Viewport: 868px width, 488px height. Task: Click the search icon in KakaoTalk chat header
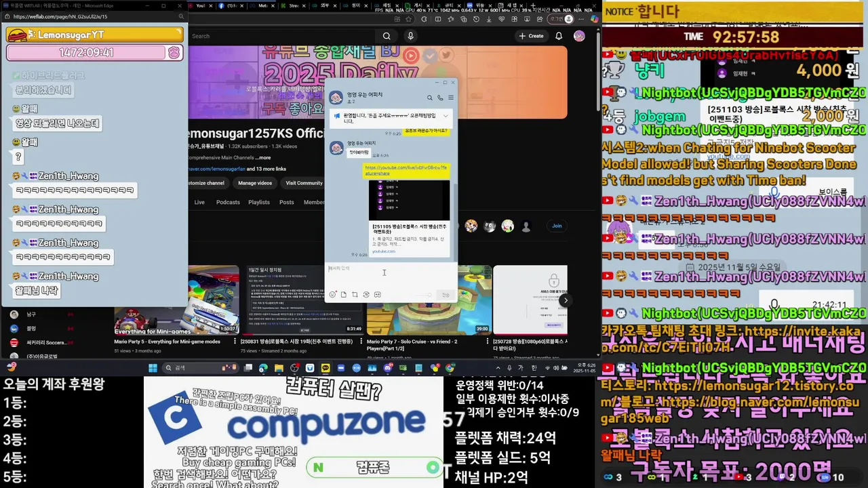pos(430,98)
